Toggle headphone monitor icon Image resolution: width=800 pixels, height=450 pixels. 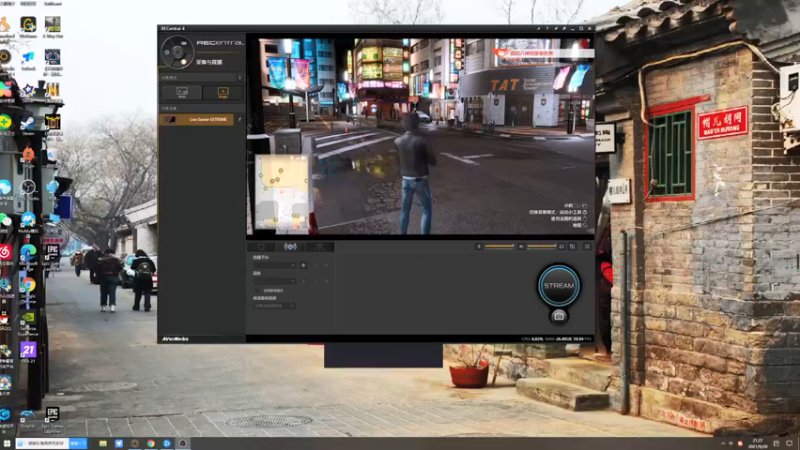562,246
